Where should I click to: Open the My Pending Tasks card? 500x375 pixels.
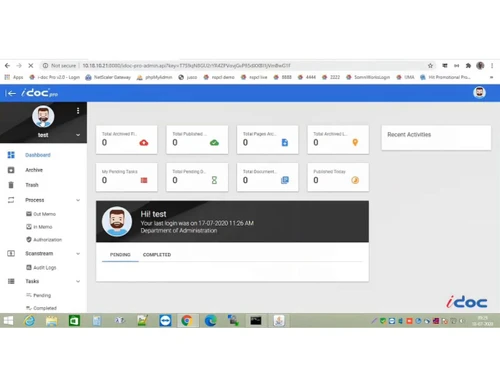[x=127, y=177]
